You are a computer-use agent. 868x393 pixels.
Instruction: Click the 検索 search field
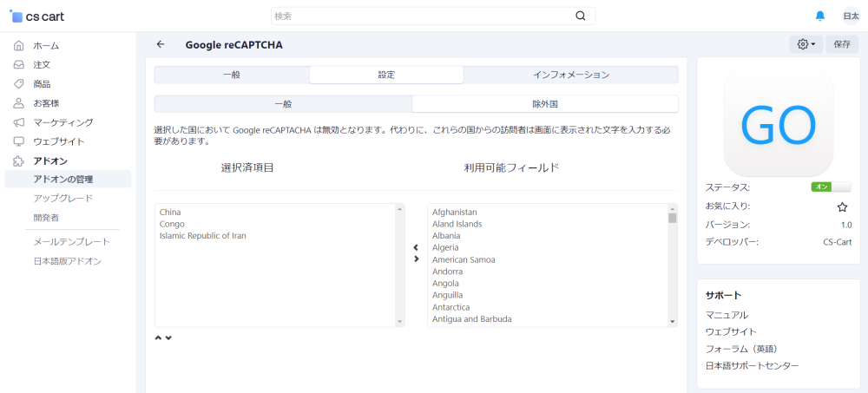(x=433, y=16)
